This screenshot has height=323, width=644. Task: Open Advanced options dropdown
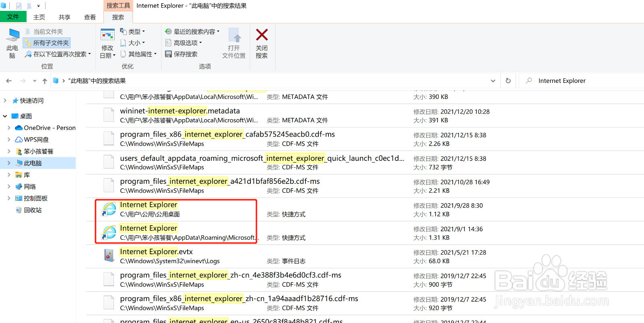click(x=184, y=43)
